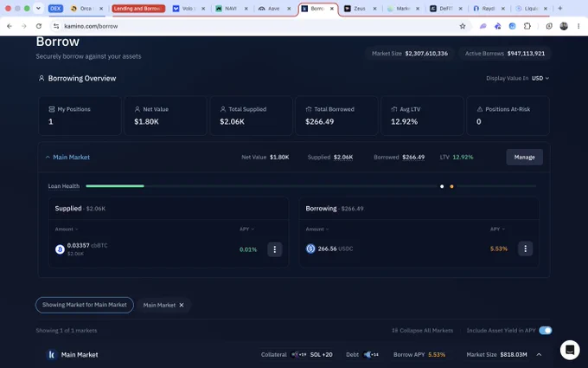This screenshot has height=368, width=588.
Task: Click the 0.01% supply APY value
Action: [x=248, y=249]
